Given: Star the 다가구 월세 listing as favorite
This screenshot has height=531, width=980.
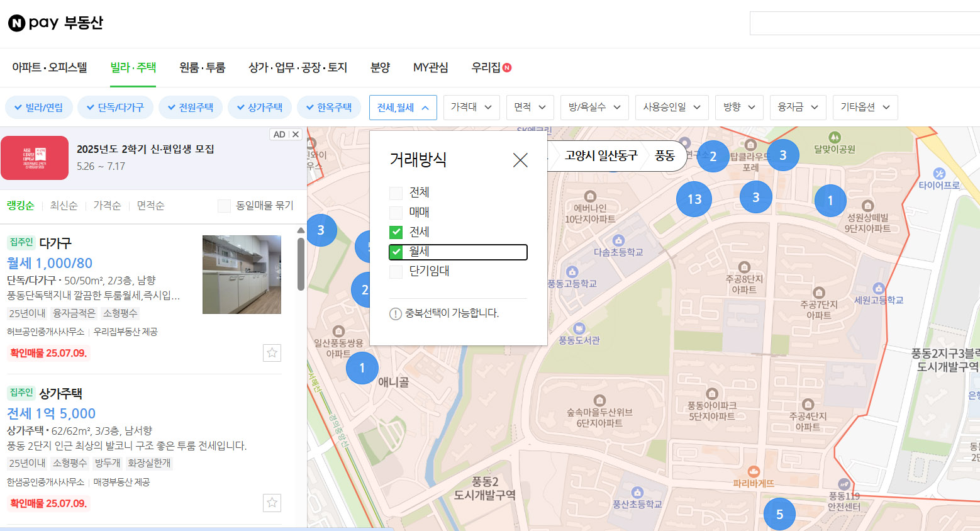Looking at the screenshot, I should [x=272, y=353].
